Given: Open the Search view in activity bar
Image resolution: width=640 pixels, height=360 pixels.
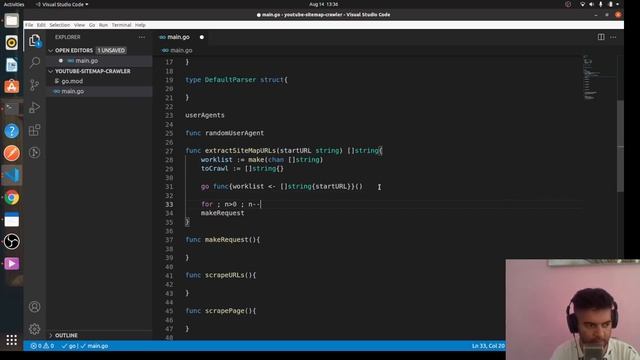Looking at the screenshot, I should [35, 62].
